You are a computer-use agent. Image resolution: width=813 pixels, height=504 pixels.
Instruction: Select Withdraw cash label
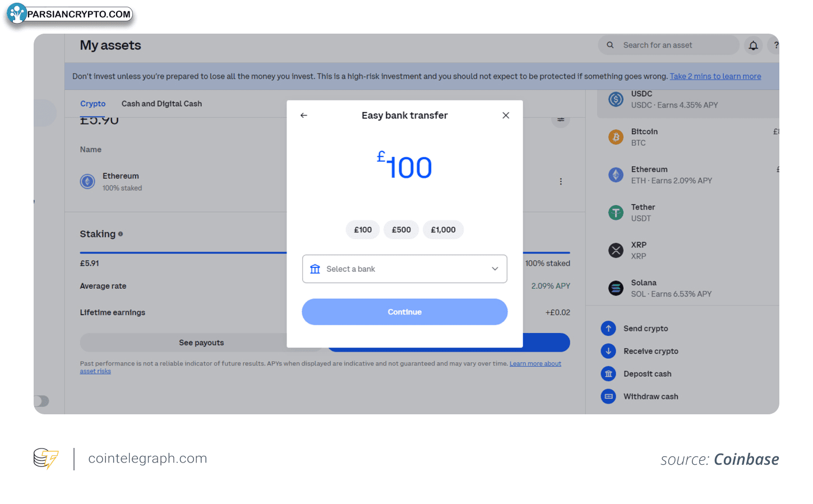pos(651,396)
